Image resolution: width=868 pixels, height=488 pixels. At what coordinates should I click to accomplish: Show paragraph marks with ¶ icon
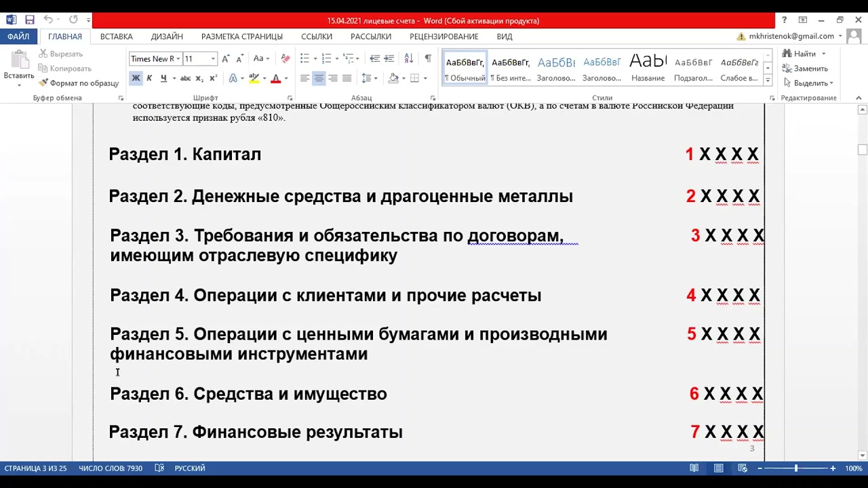pos(428,59)
